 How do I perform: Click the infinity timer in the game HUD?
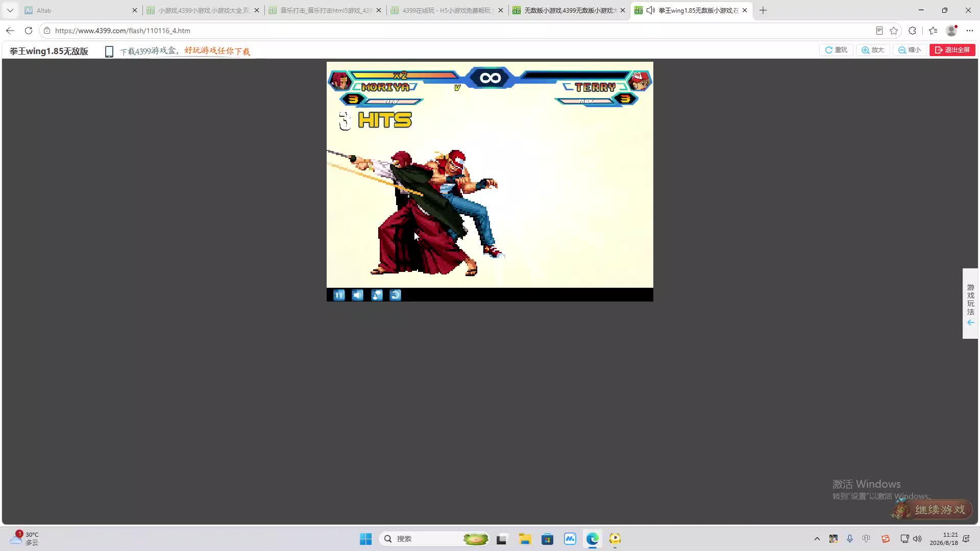point(490,78)
